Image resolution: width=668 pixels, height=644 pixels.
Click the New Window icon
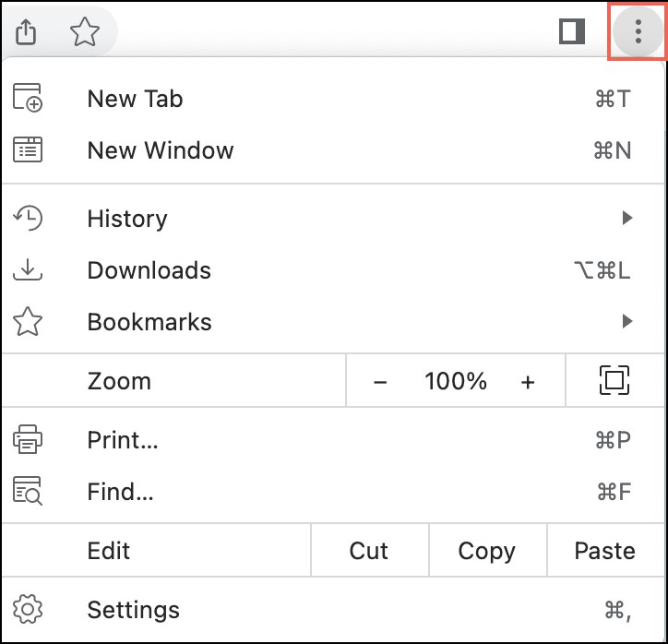[28, 150]
